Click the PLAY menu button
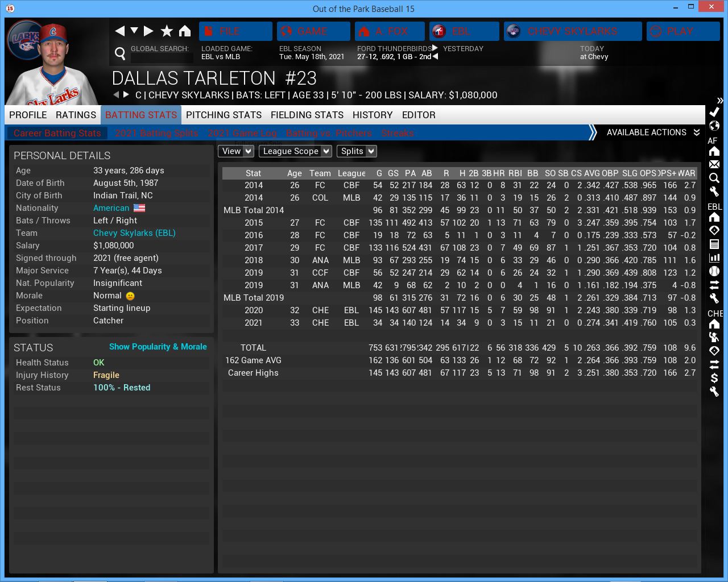This screenshot has width=728, height=582. pos(683,31)
